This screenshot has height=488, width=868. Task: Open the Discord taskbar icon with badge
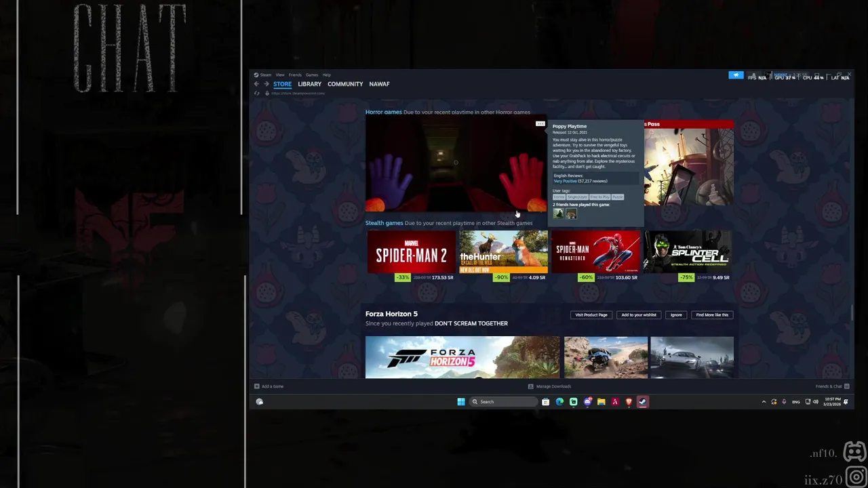pyautogui.click(x=587, y=402)
